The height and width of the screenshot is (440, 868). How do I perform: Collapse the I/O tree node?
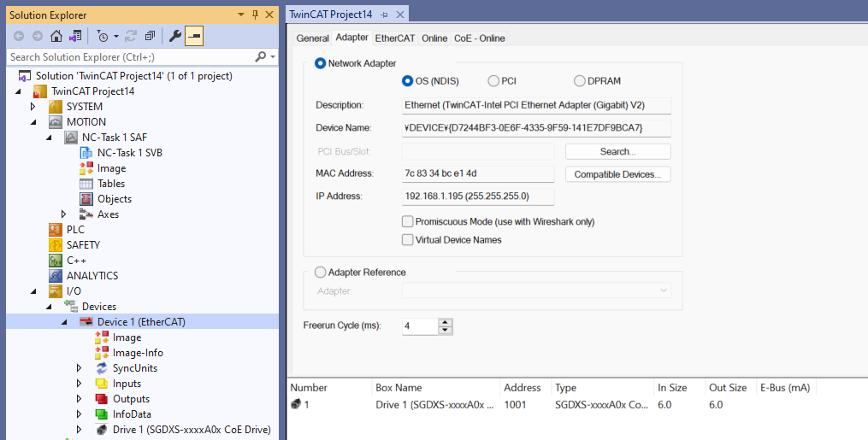(33, 291)
